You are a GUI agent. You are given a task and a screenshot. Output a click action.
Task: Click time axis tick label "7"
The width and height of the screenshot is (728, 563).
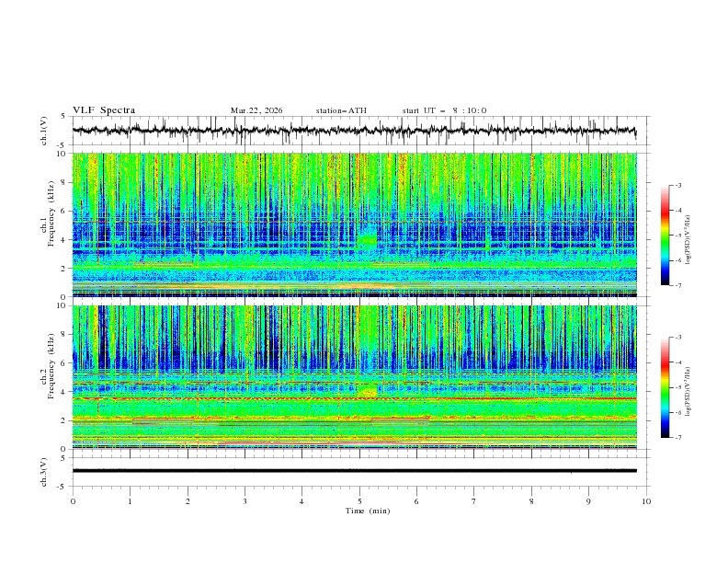474,501
